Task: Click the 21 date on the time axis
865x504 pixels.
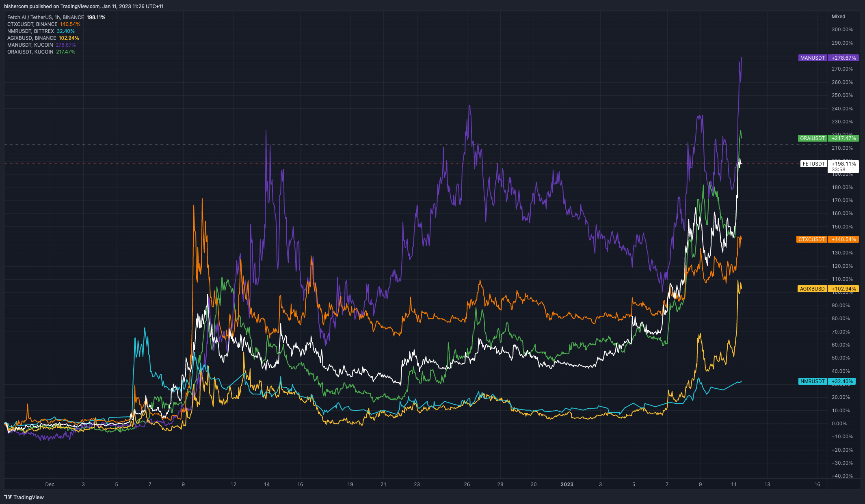Action: point(384,485)
